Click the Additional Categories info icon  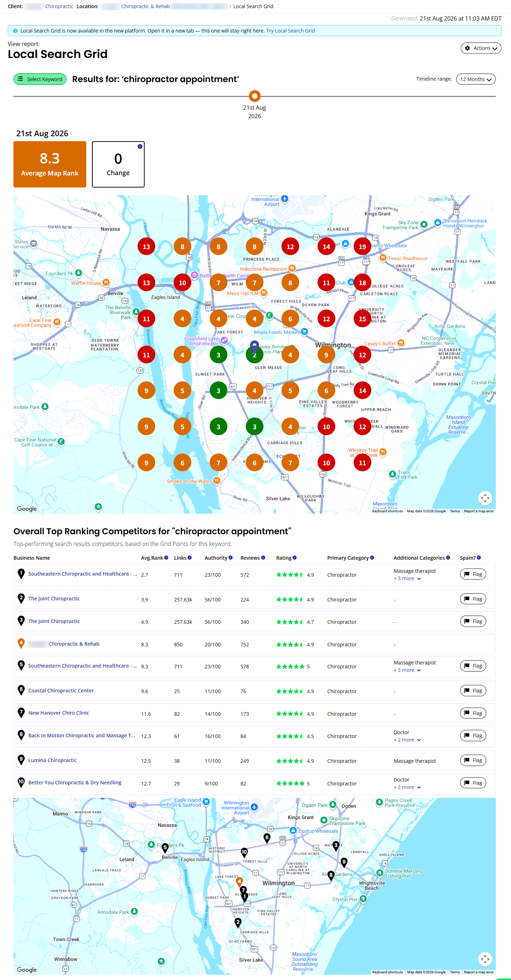448,558
